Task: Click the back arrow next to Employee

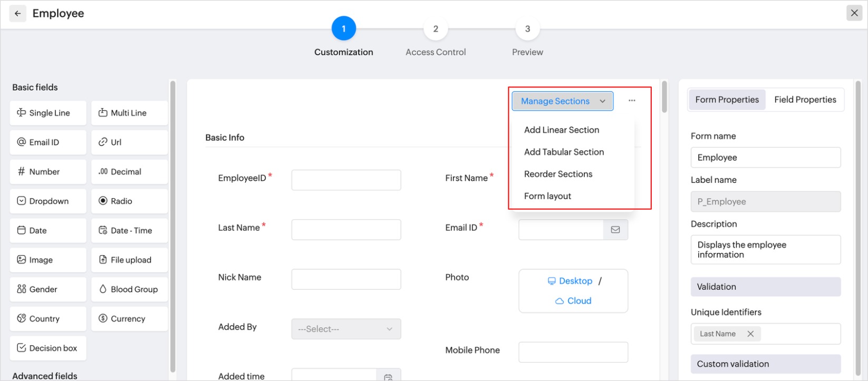Action: (x=17, y=14)
